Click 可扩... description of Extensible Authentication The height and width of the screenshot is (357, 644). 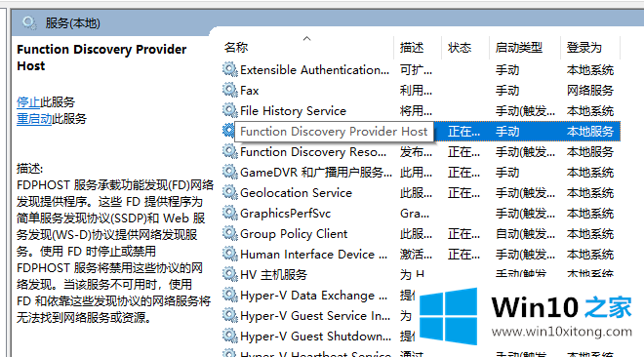click(x=416, y=70)
